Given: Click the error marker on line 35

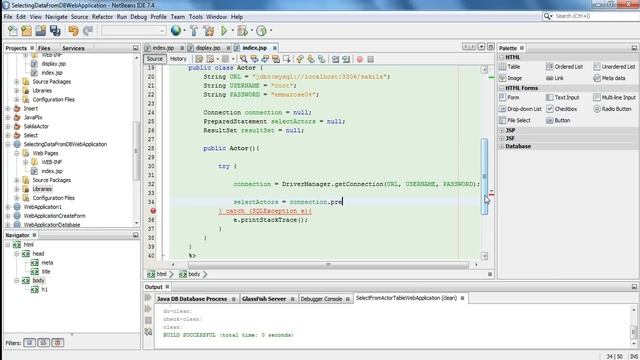Looking at the screenshot, I should click(153, 211).
